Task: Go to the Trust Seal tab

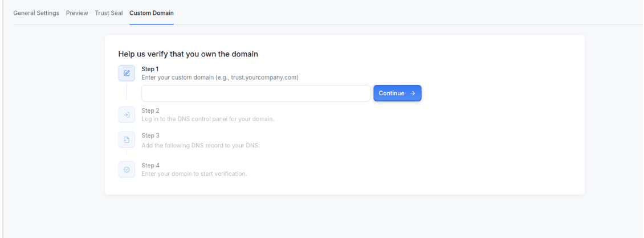Action: (x=108, y=13)
